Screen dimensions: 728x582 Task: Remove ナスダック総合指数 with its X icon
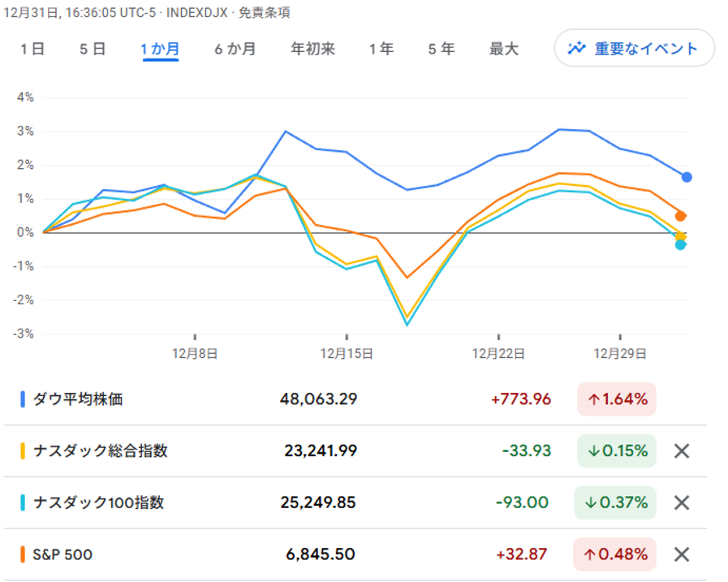682,451
